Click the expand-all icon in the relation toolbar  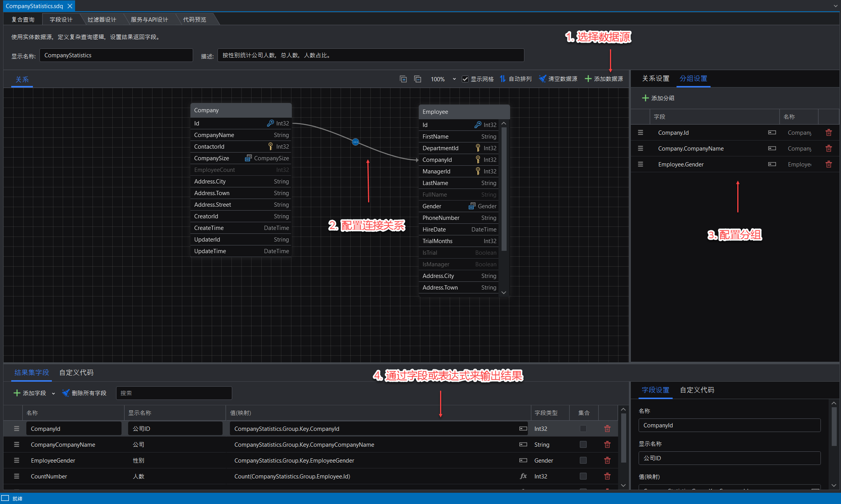pos(403,79)
